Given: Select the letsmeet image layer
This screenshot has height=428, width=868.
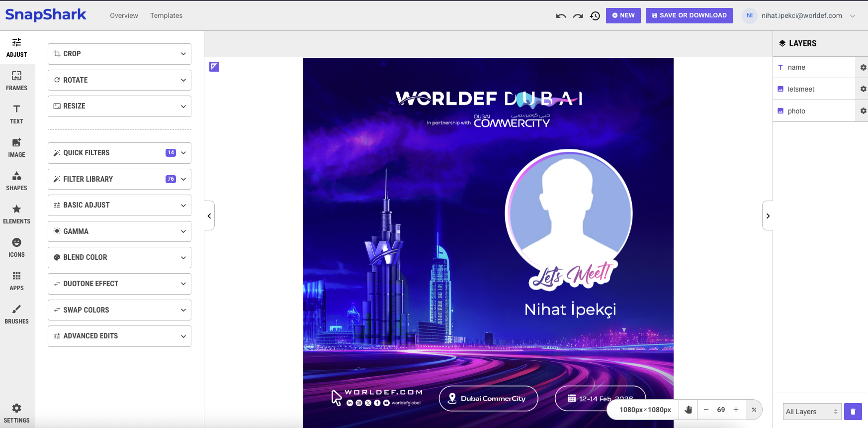Looking at the screenshot, I should click(814, 89).
